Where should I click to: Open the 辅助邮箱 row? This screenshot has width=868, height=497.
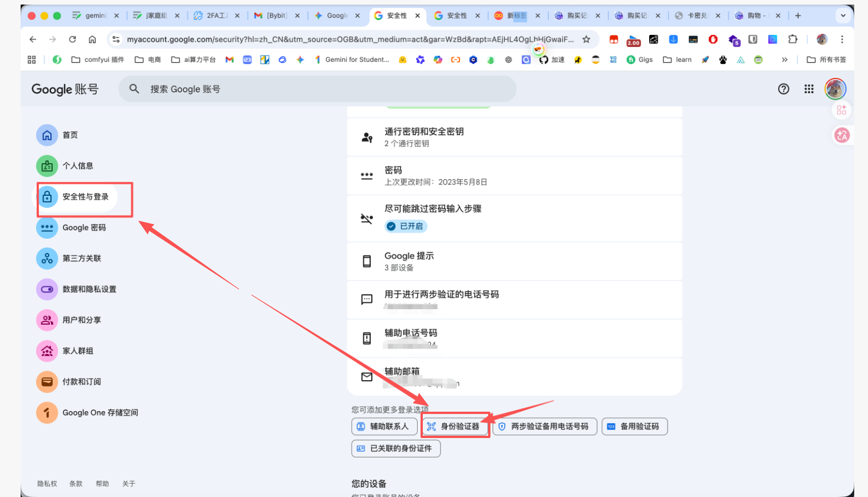[x=514, y=377]
